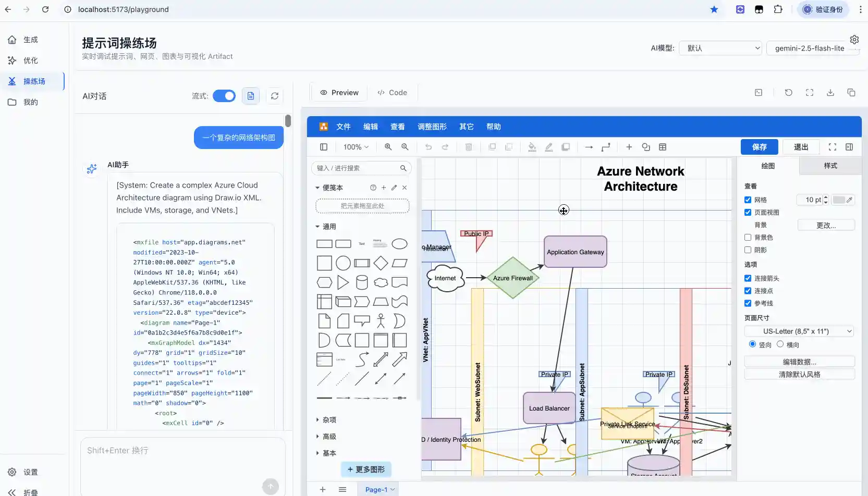The height and width of the screenshot is (496, 868).
Task: Pick the hexagon shape from the palette
Action: point(324,282)
